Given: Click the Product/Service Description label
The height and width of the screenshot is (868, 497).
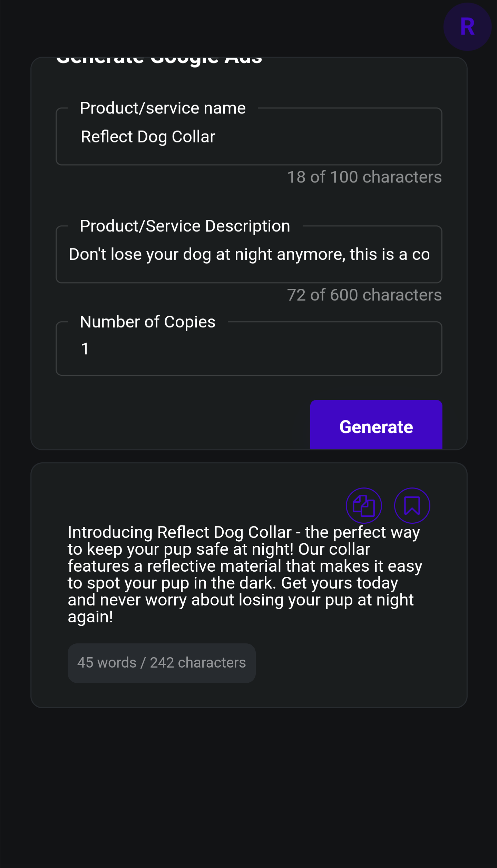Looking at the screenshot, I should click(185, 226).
